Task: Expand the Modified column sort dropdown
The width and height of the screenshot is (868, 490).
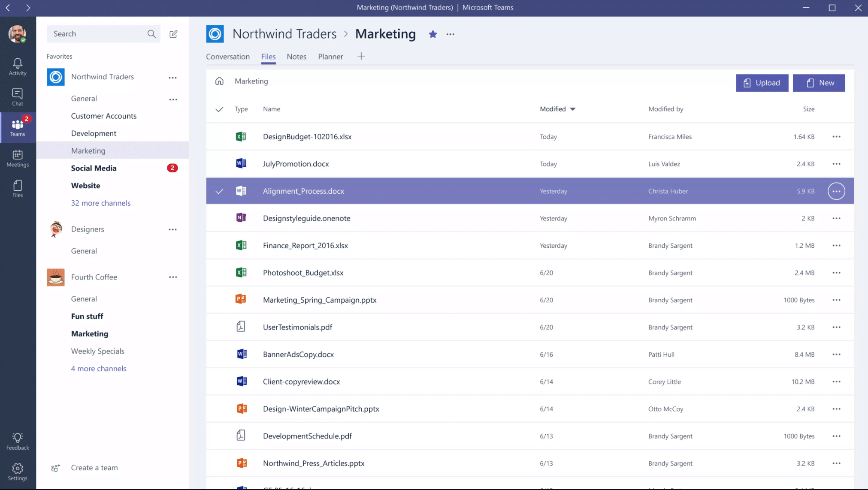Action: click(573, 109)
